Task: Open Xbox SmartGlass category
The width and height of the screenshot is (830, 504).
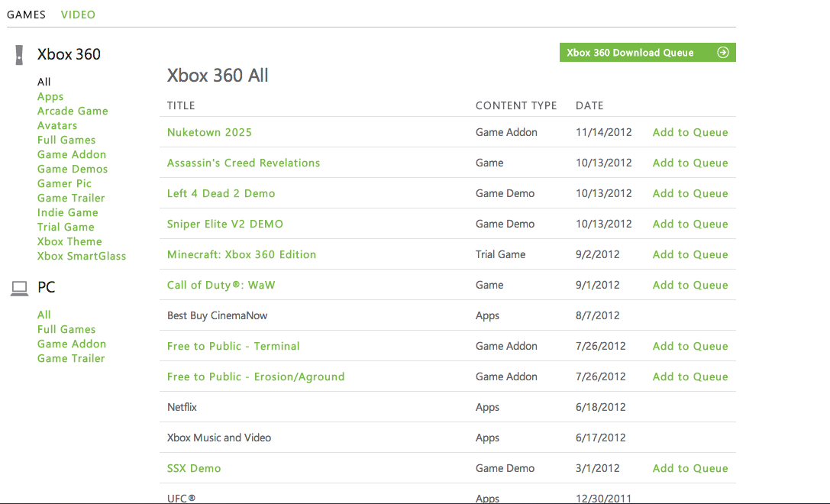Action: 82,257
